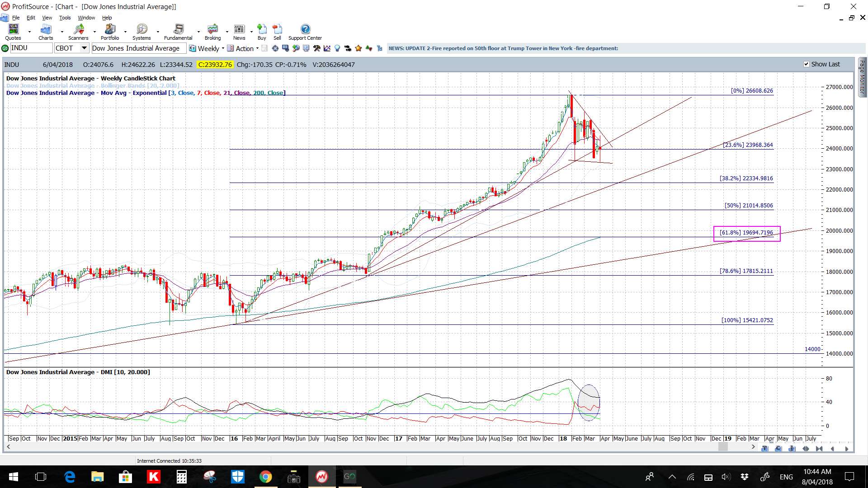Toggle the Show Last checkbox
Screen dimensions: 868x488
[x=806, y=64]
